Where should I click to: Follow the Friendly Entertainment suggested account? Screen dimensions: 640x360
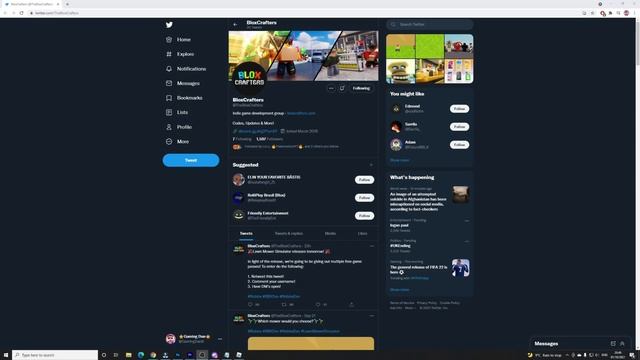[x=364, y=216]
